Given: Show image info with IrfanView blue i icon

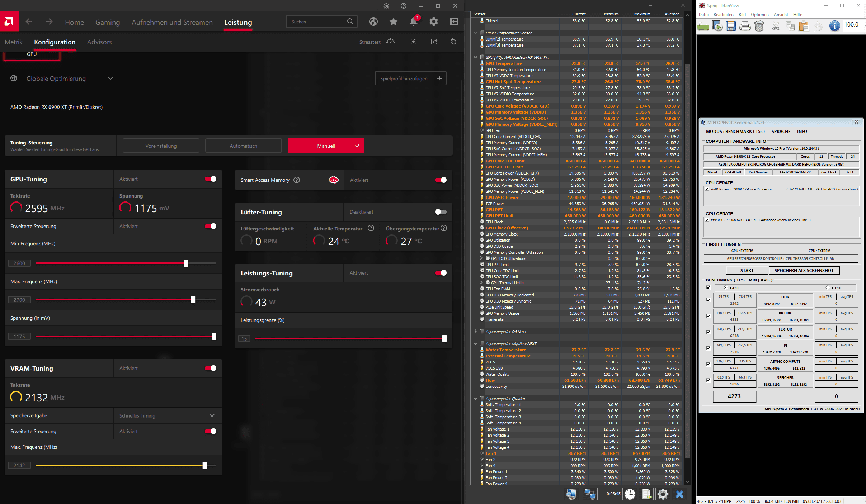Looking at the screenshot, I should pos(835,26).
